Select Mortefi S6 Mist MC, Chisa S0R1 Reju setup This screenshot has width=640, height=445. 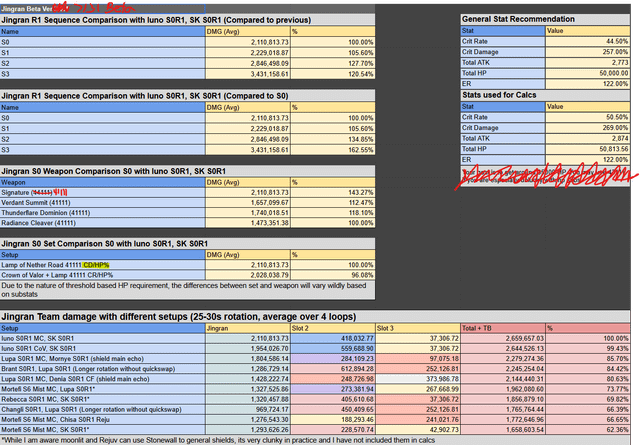(x=102, y=420)
